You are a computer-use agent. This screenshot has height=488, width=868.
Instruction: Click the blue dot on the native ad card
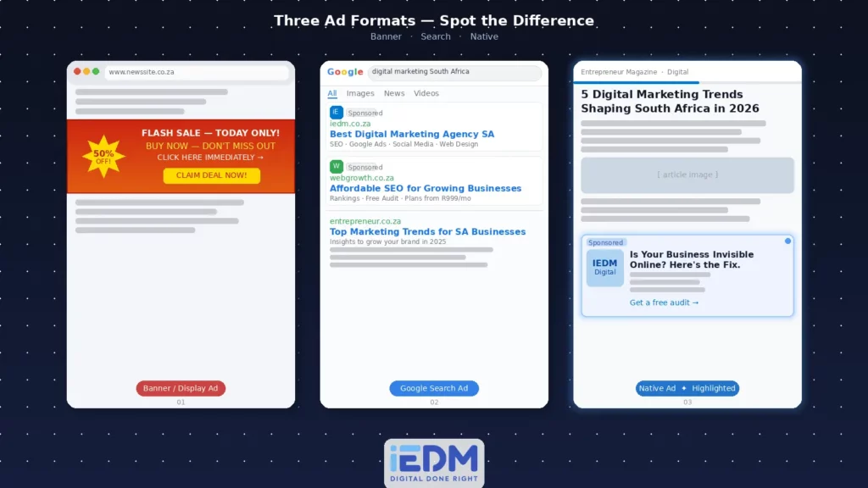coord(787,241)
